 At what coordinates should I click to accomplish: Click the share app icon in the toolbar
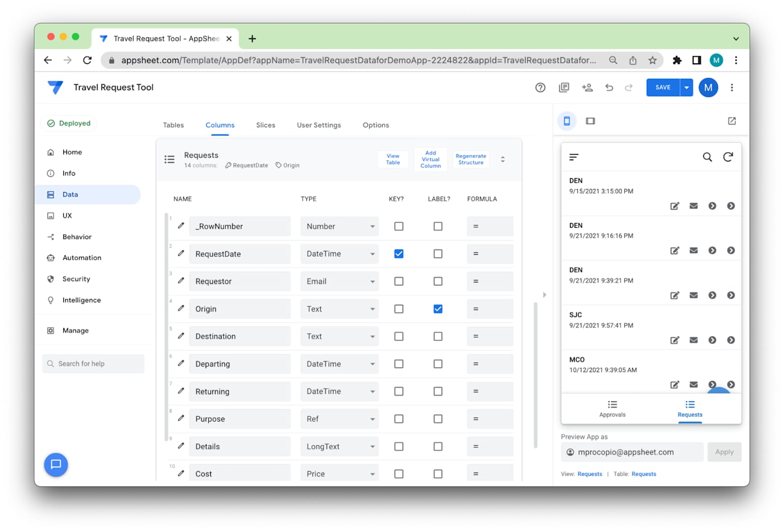(x=587, y=87)
